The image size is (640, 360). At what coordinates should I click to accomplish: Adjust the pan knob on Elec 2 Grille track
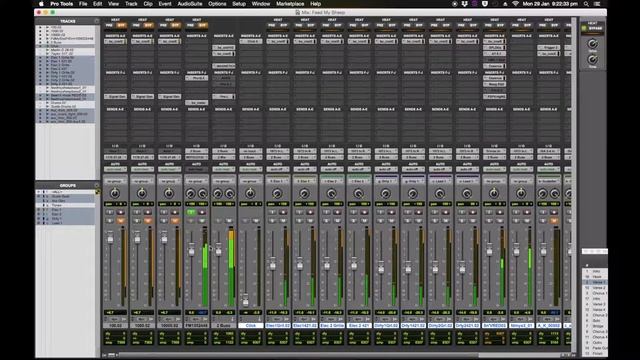click(331, 193)
